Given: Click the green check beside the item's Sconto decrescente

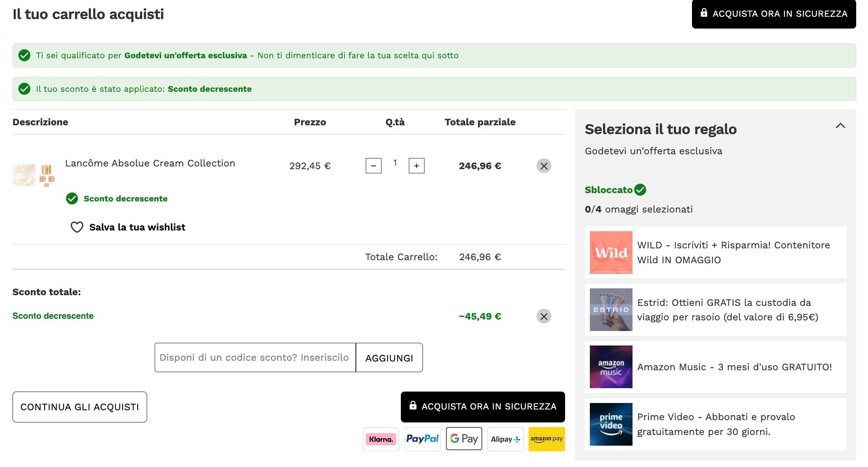Looking at the screenshot, I should (72, 198).
